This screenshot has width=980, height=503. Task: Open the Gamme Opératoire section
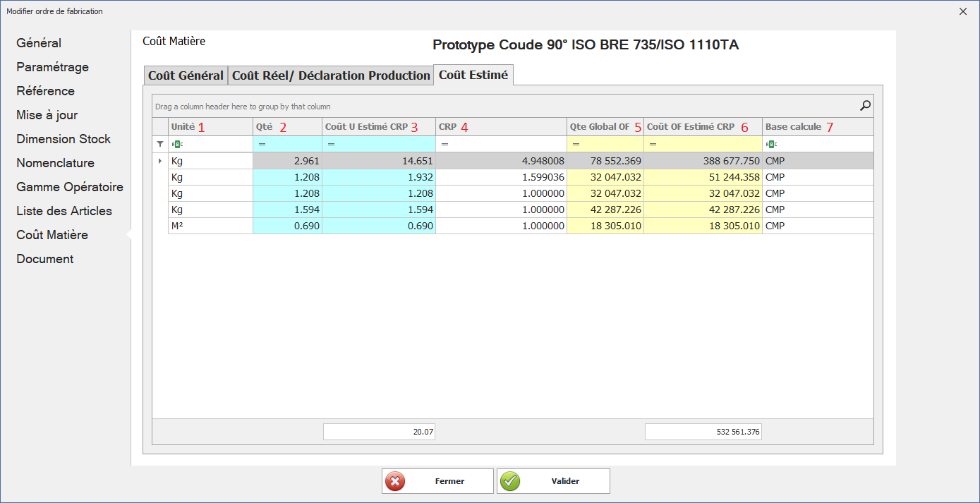click(x=70, y=187)
